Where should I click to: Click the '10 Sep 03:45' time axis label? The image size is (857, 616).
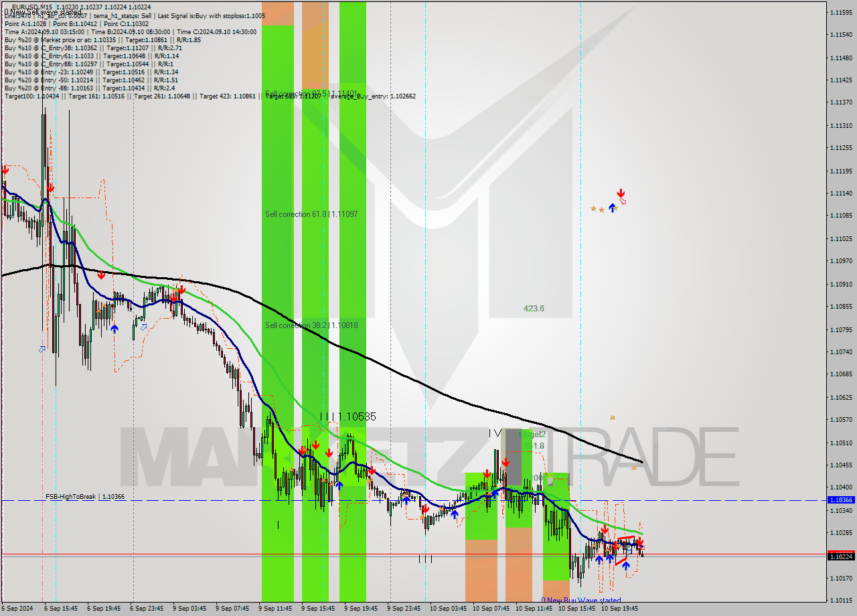(x=448, y=609)
